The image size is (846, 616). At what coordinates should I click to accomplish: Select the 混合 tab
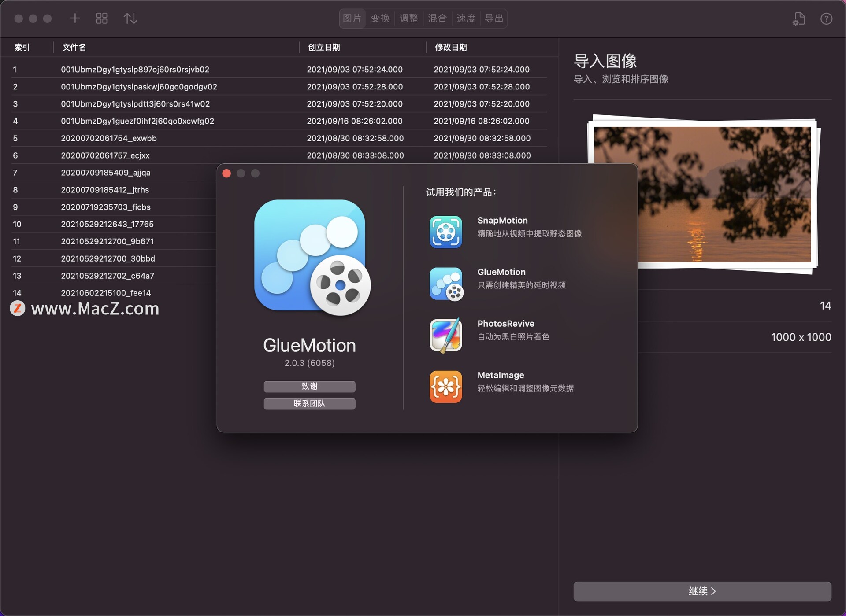click(437, 18)
